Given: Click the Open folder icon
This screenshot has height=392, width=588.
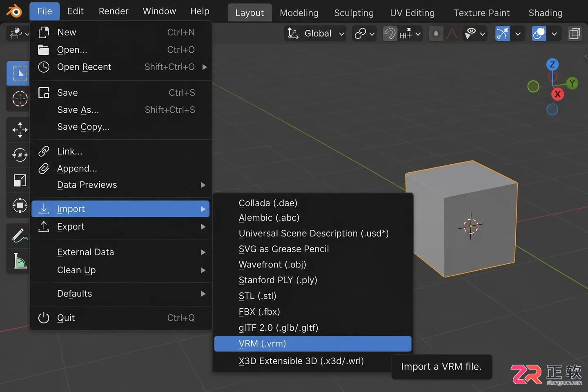Looking at the screenshot, I should (x=43, y=50).
